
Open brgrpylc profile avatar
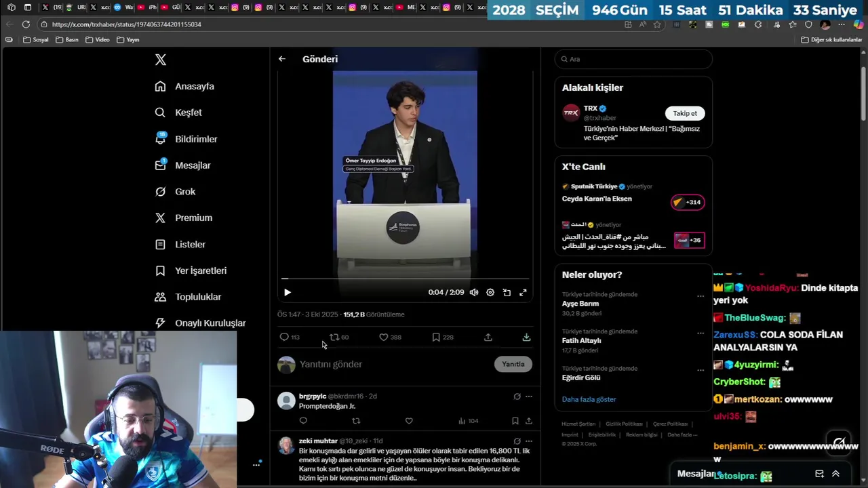287,401
